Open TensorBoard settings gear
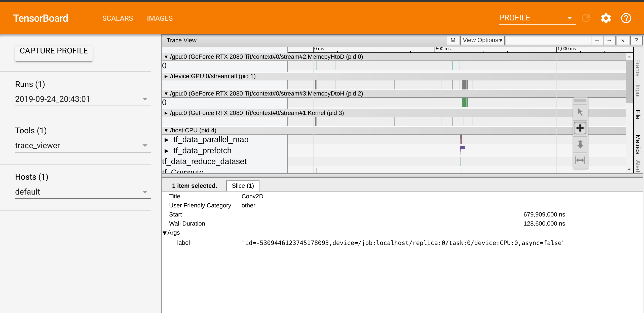This screenshot has width=644, height=313. pyautogui.click(x=606, y=18)
